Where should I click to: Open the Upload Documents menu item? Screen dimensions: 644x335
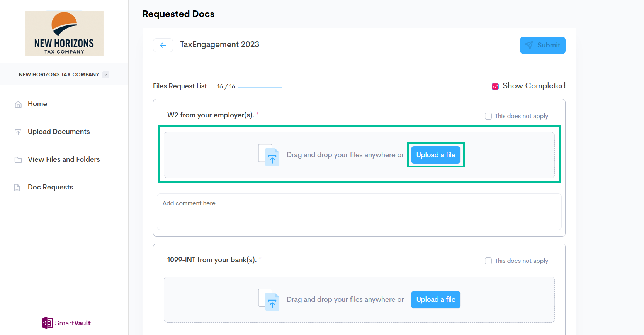click(59, 132)
